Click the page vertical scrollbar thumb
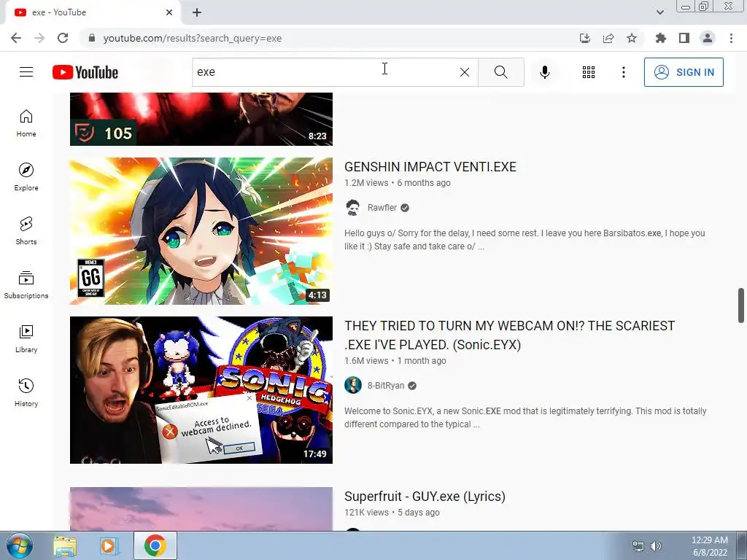The image size is (747, 560). pos(741,306)
